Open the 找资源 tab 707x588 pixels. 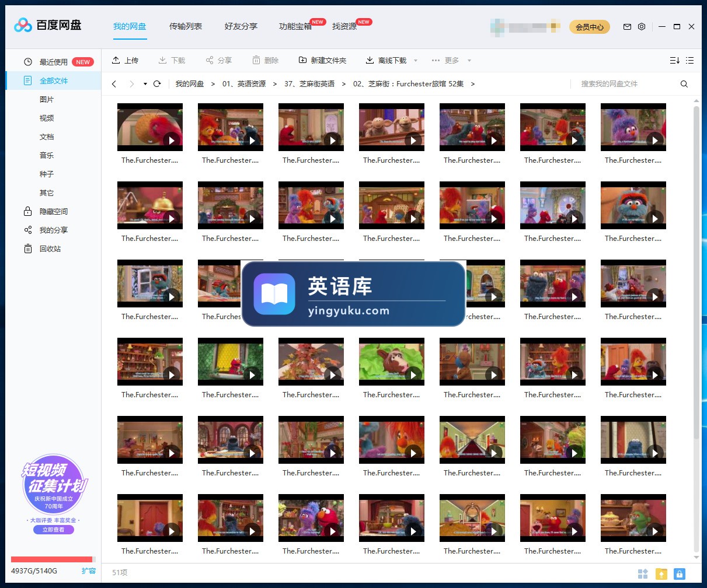coord(344,26)
